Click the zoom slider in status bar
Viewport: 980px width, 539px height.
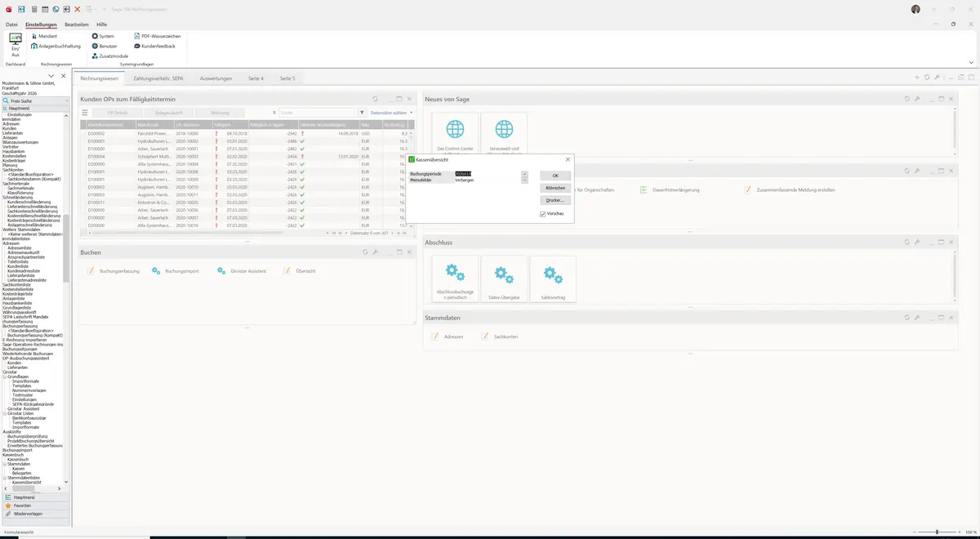pos(937,532)
